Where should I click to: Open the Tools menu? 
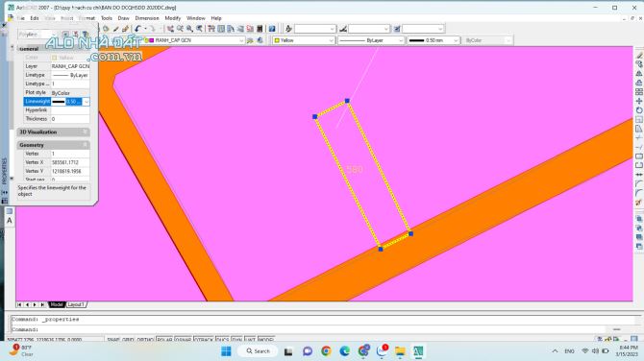107,18
